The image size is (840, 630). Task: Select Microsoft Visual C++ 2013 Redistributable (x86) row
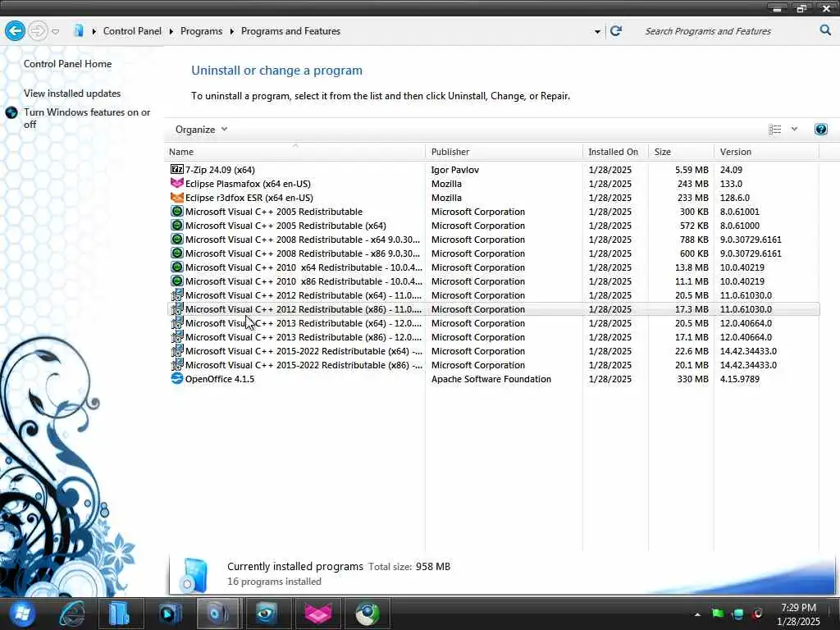(x=493, y=337)
